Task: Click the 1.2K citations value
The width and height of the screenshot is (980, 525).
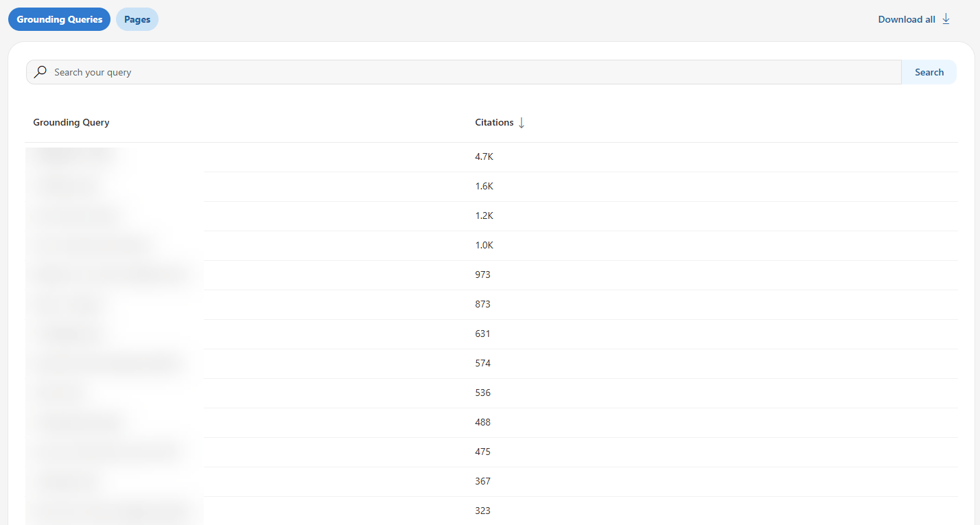Action: [x=484, y=215]
